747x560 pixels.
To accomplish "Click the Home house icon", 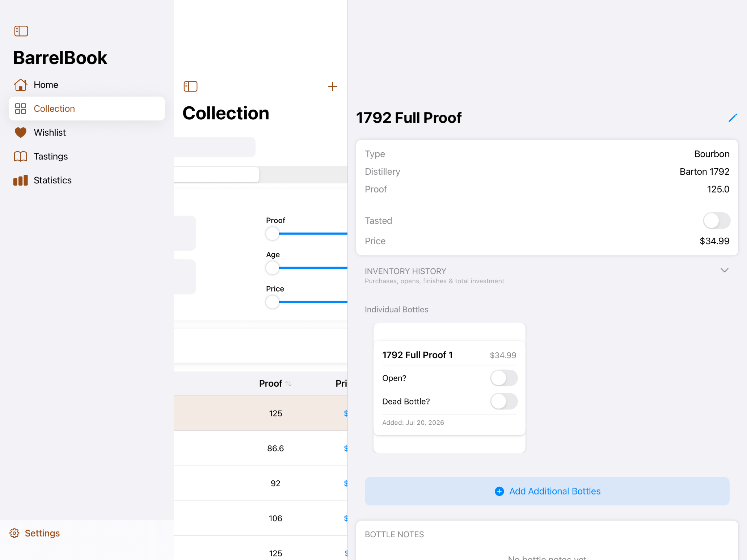I will coord(21,85).
